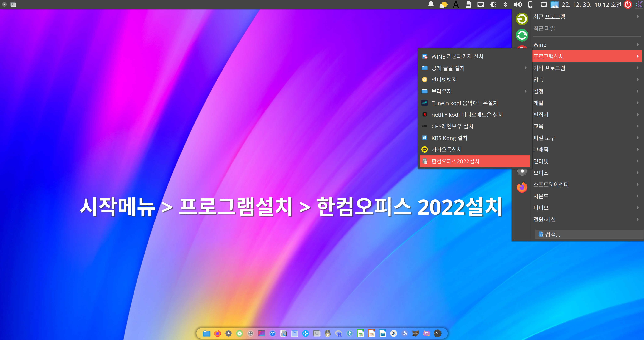Open the clipboard manager tray icon

click(x=468, y=5)
